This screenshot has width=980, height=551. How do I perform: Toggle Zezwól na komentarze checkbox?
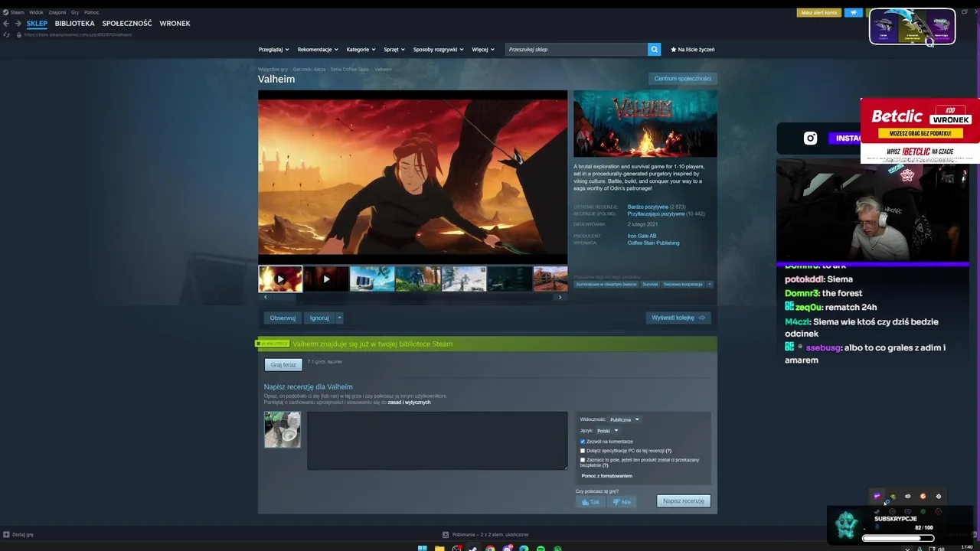(583, 442)
